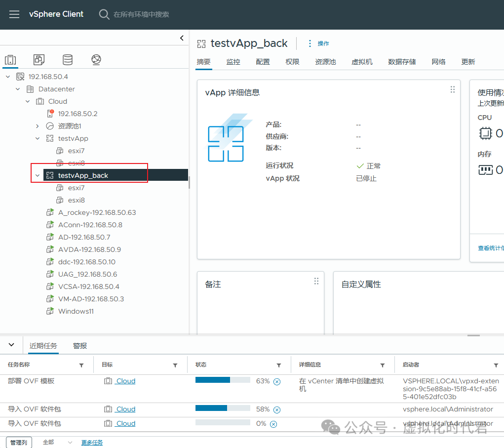Cancel the 58% OVF import task
Viewport: 504px width, 448px height.
pos(277,410)
